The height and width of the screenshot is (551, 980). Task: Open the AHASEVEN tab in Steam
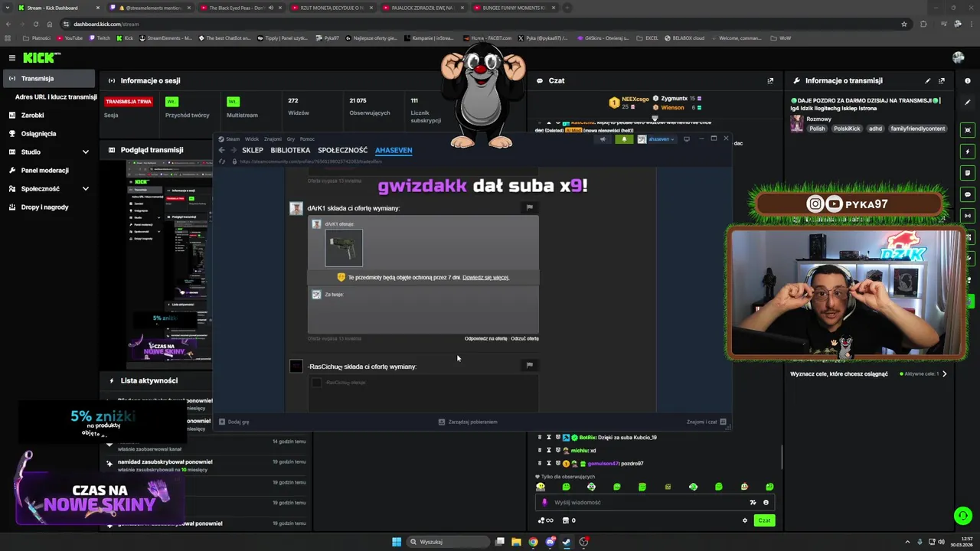tap(394, 150)
